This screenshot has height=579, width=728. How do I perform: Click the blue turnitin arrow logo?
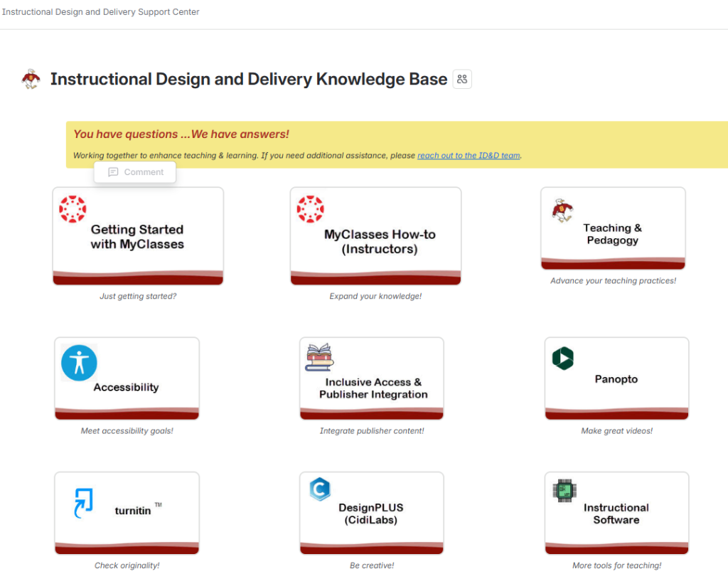(x=84, y=503)
